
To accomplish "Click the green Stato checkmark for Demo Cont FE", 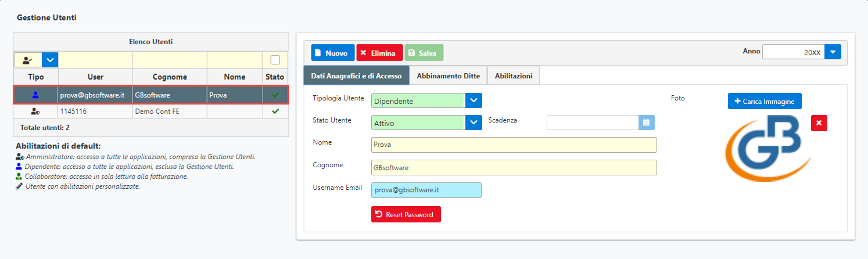I will pos(275,111).
